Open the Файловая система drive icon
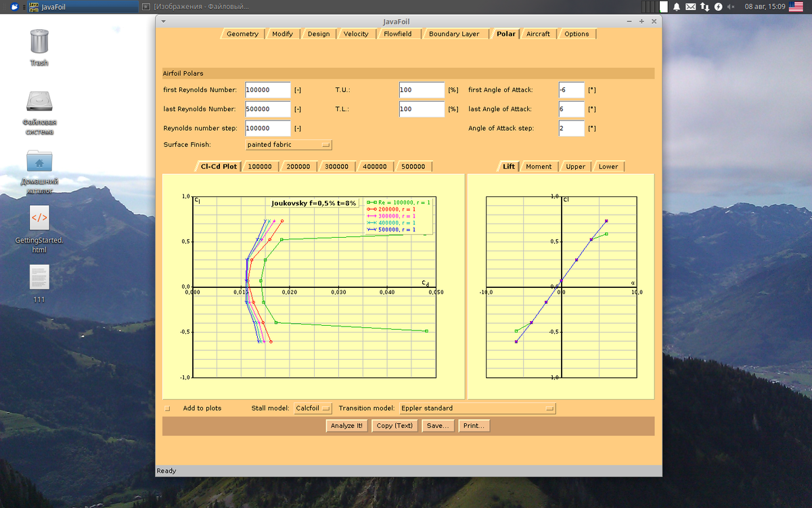 pos(39,101)
